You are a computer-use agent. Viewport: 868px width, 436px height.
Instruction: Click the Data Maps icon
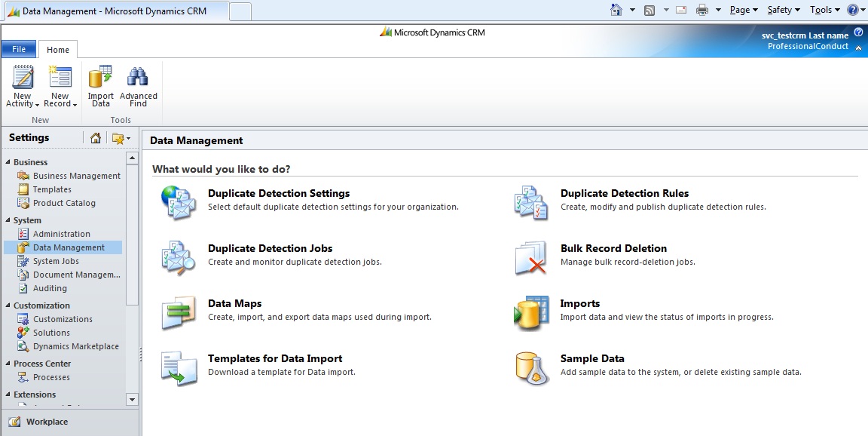click(179, 312)
